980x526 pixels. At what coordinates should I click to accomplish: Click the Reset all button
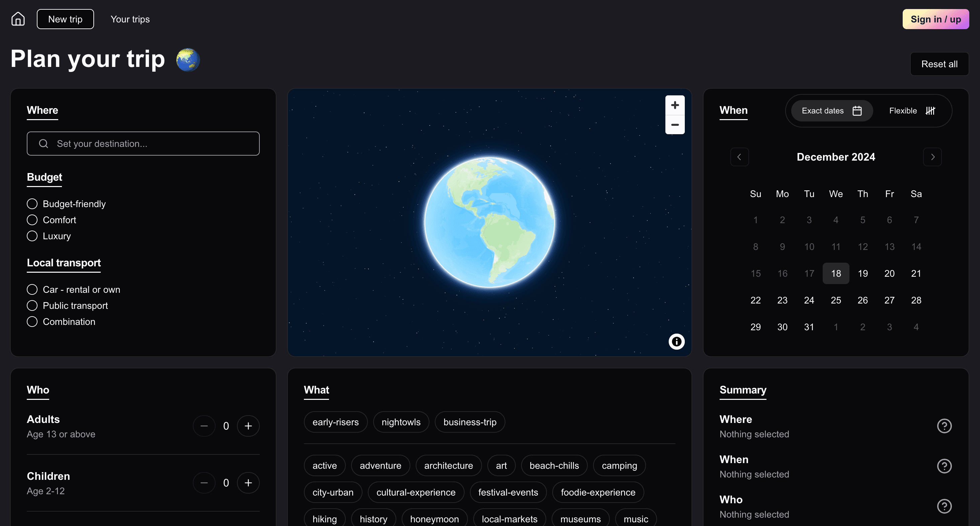[x=939, y=64]
